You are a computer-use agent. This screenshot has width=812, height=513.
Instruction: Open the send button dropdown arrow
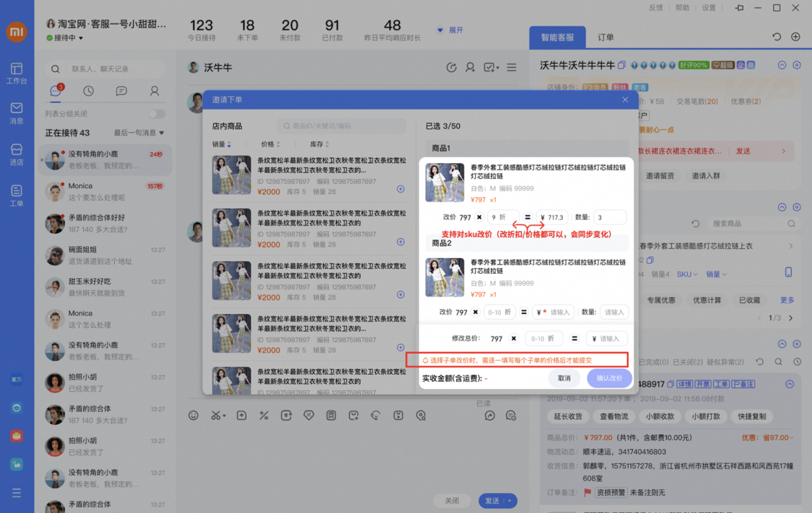pyautogui.click(x=509, y=501)
